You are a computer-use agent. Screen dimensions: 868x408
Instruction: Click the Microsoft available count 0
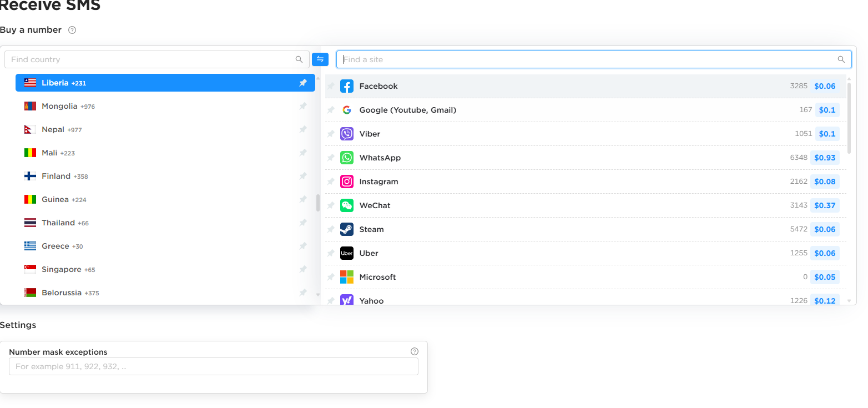805,277
